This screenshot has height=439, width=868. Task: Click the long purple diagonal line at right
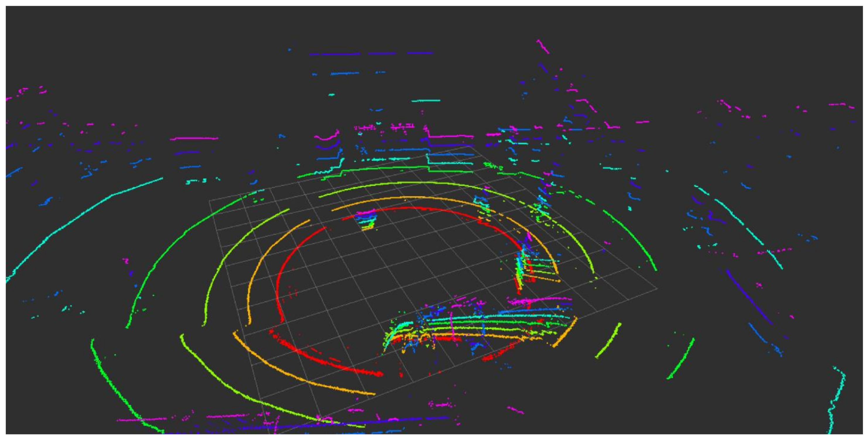(x=748, y=296)
